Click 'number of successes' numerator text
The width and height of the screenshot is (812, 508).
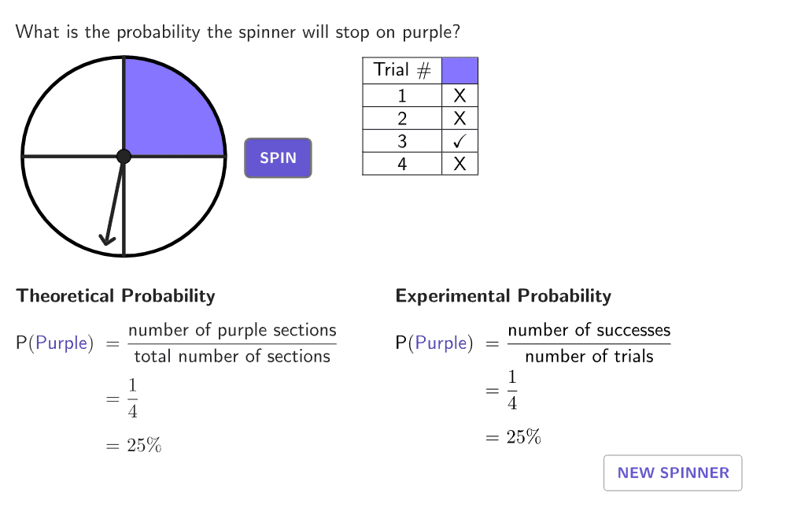point(589,330)
